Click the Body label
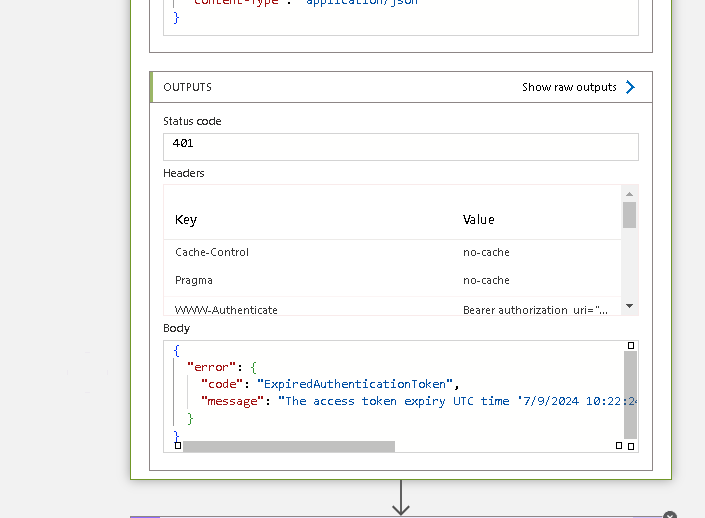The width and height of the screenshot is (705, 518). [176, 328]
